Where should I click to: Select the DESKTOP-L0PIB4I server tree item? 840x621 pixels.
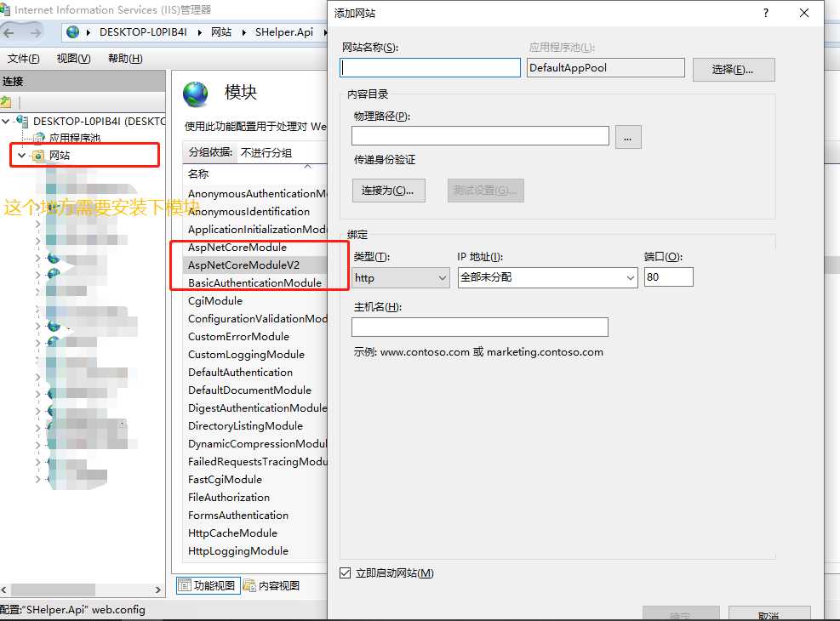[99, 121]
